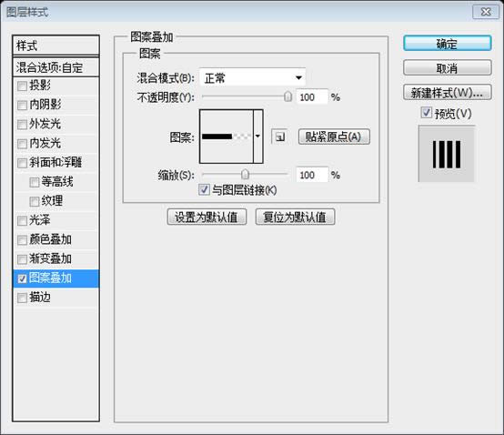Toggle the 与图层链接 checkbox

pyautogui.click(x=205, y=189)
